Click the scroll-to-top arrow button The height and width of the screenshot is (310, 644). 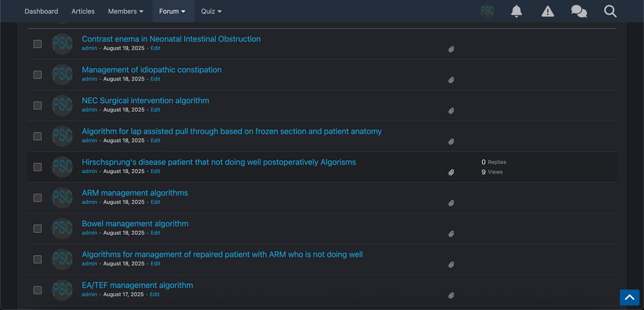point(629,298)
